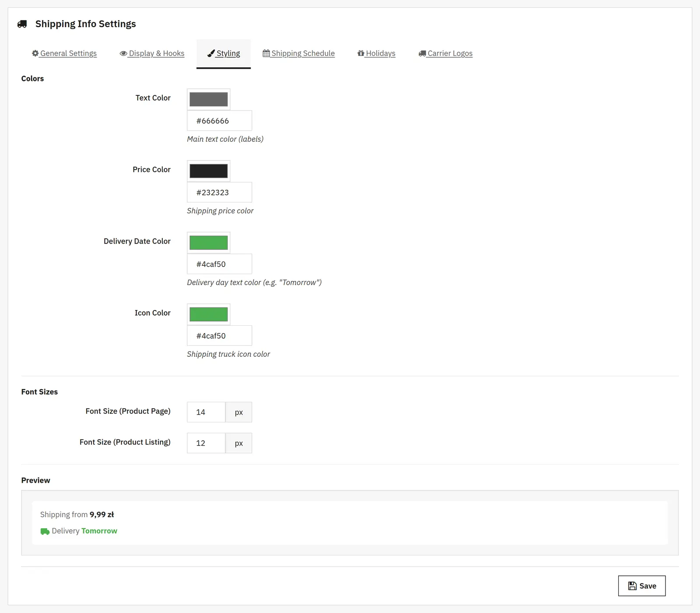Click the calendar icon on Shipping Schedule tab
700x613 pixels.
[266, 53]
